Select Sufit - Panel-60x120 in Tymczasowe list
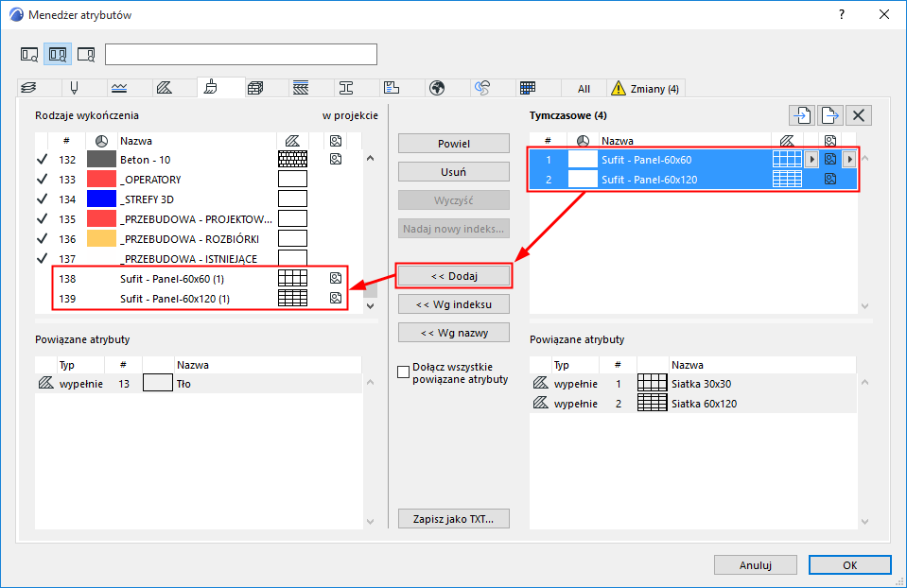The height and width of the screenshot is (588, 907). 693,180
